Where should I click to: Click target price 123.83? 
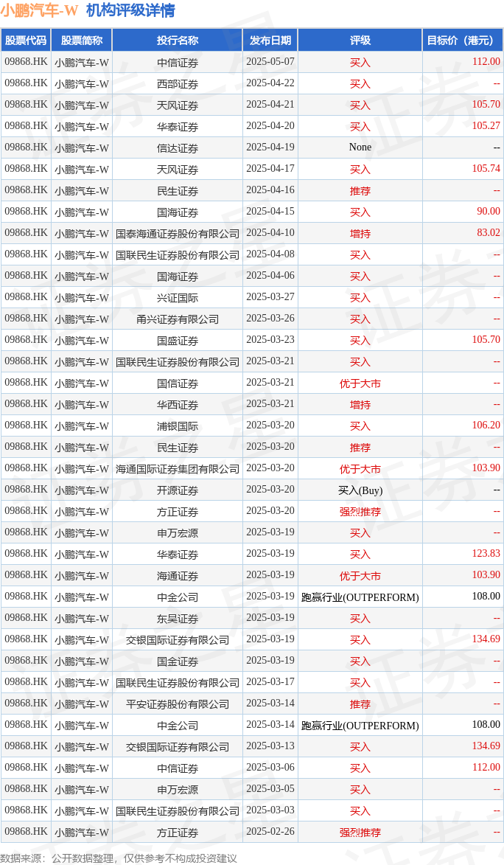tap(486, 554)
